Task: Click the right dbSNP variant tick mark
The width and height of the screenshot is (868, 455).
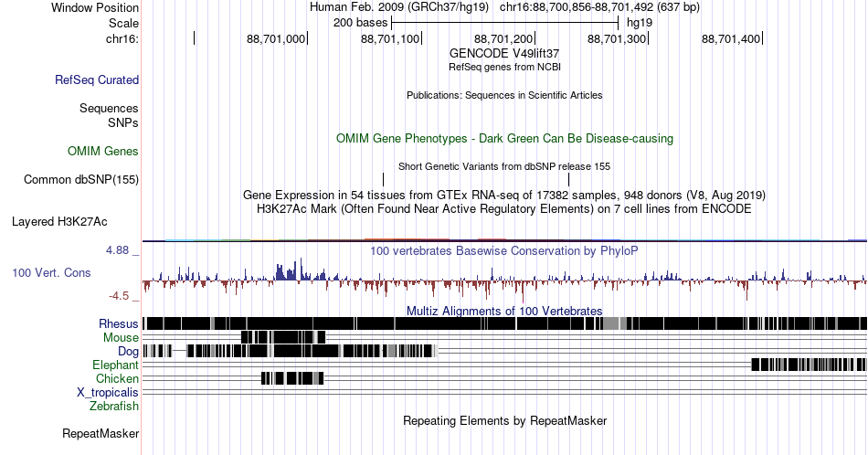Action: pos(568,179)
